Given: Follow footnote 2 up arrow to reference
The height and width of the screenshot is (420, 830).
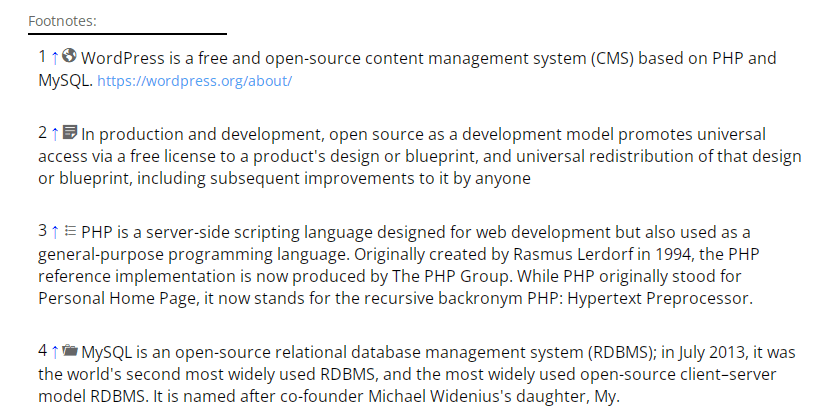Looking at the screenshot, I should pos(55,134).
